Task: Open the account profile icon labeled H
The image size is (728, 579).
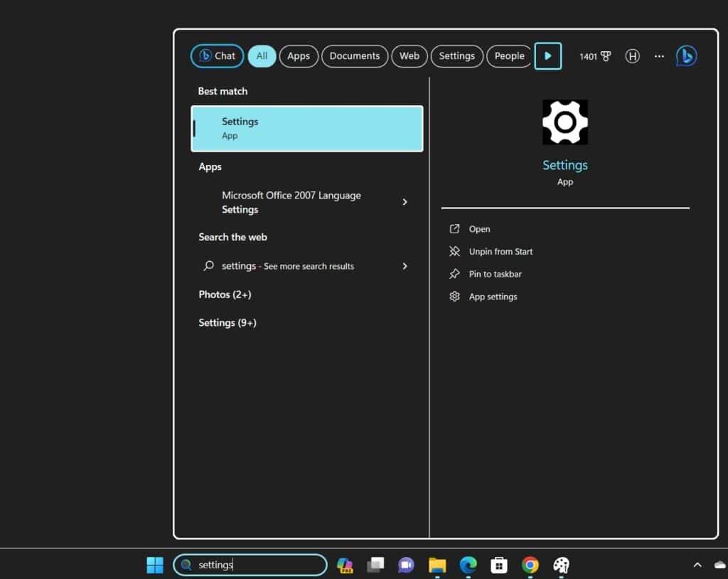Action: 632,56
